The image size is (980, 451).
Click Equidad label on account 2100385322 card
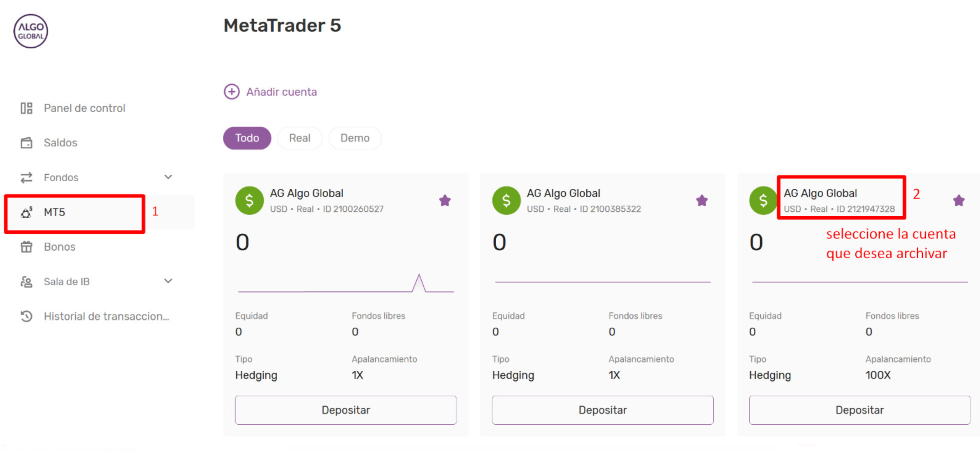pos(509,316)
